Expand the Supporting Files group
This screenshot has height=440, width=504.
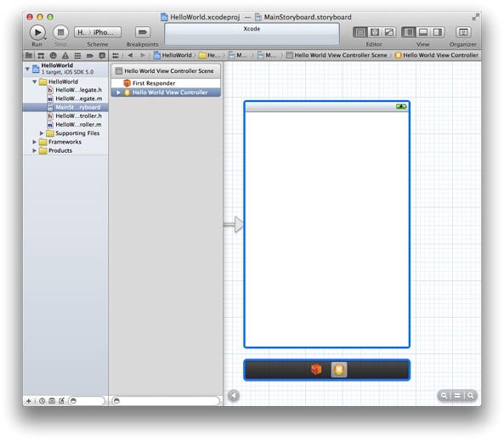pyautogui.click(x=42, y=133)
